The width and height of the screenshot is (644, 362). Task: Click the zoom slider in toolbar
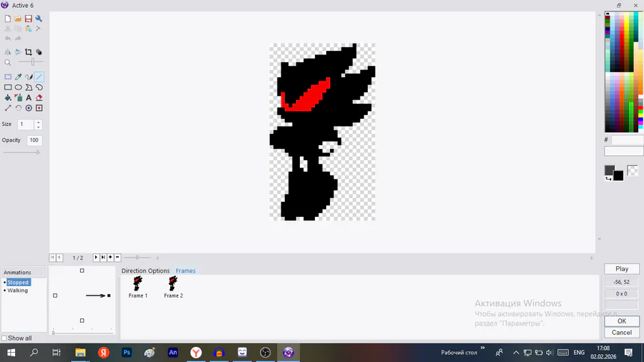pyautogui.click(x=31, y=62)
